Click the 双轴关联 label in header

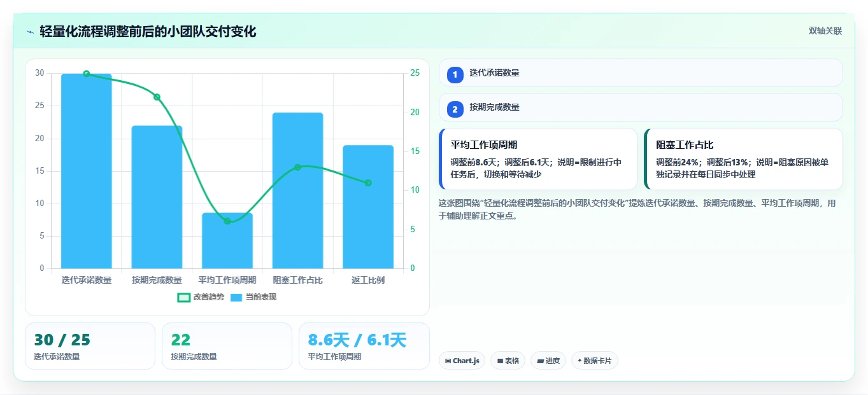coord(825,31)
